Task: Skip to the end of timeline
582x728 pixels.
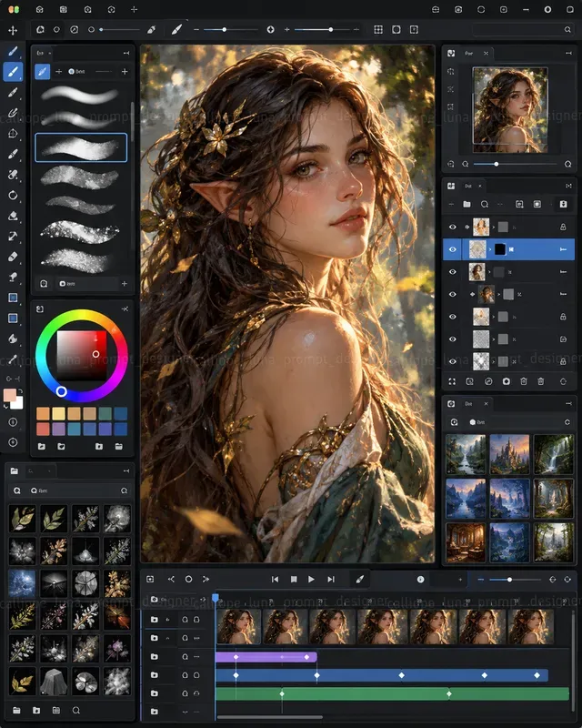Action: 330,579
